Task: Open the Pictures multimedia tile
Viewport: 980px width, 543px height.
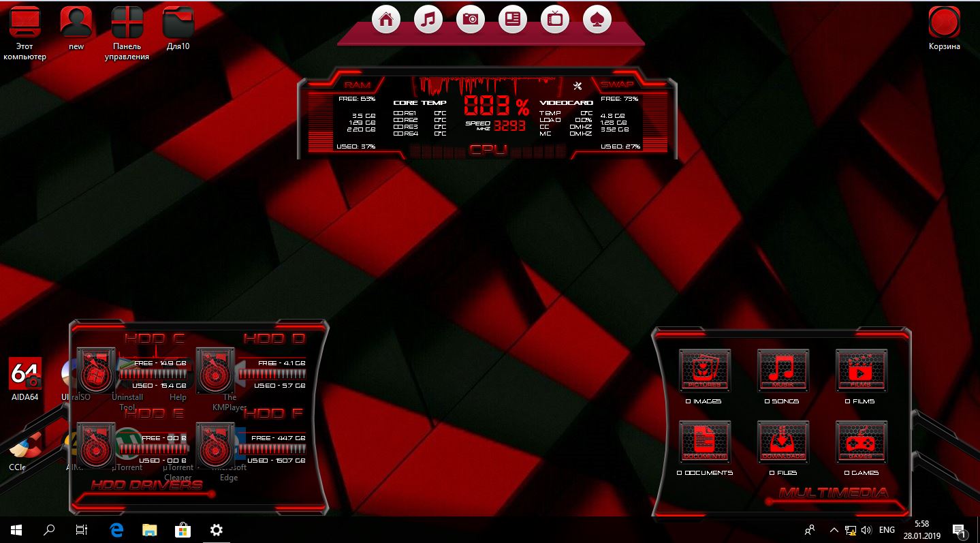Action: [704, 371]
